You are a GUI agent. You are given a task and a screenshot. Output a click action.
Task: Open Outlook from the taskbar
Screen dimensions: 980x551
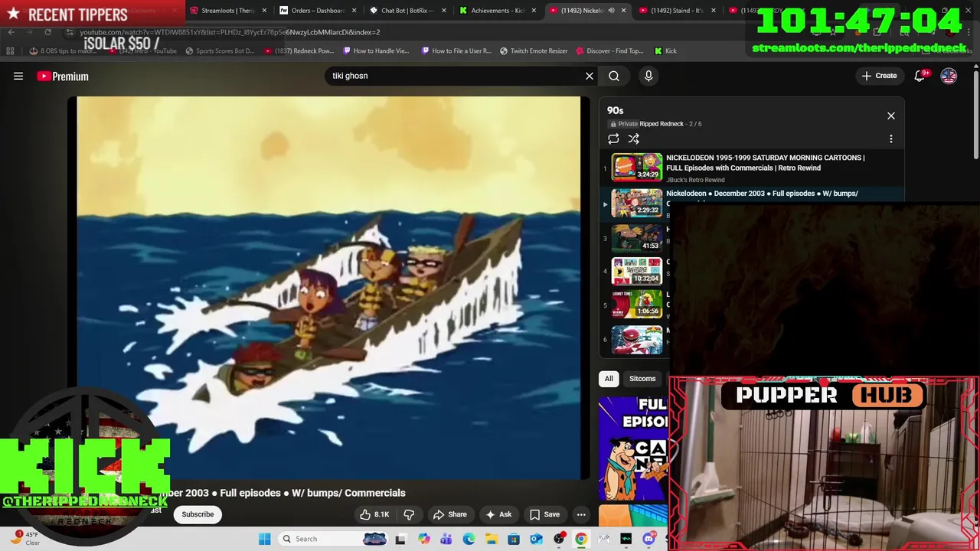pyautogui.click(x=536, y=539)
